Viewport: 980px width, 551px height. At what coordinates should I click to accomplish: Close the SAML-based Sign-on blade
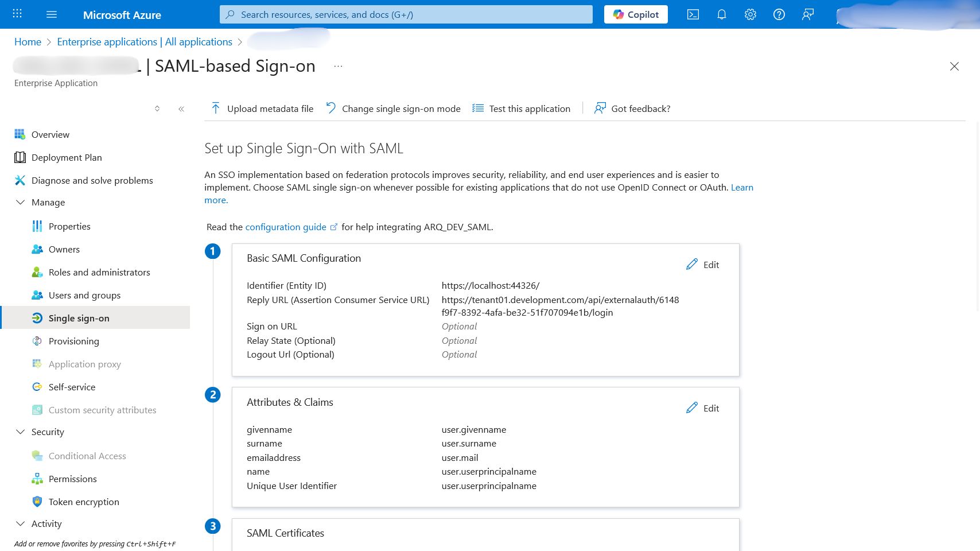point(954,67)
